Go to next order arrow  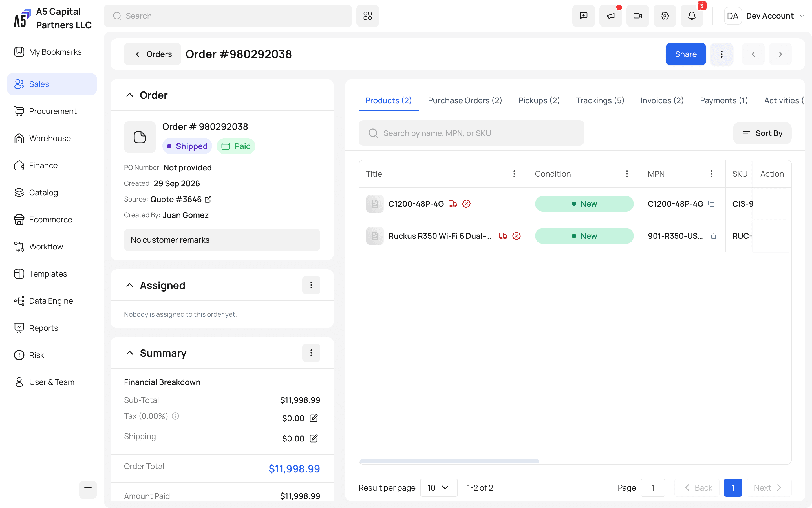point(780,54)
